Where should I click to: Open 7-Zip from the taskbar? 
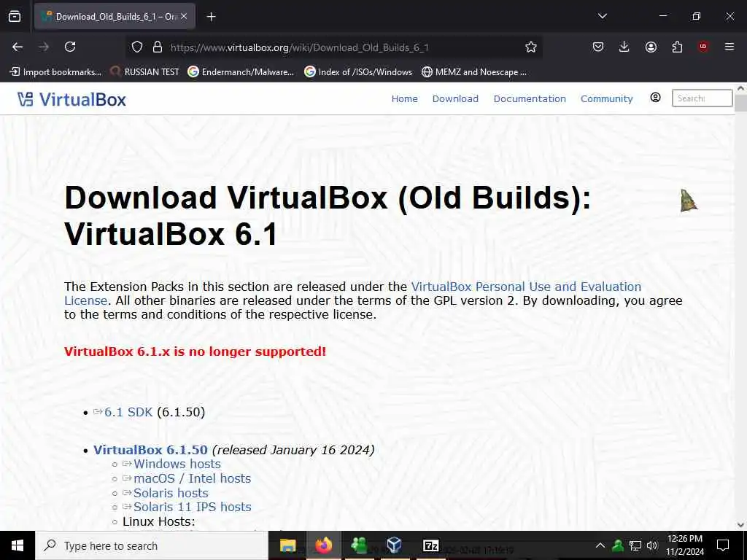point(430,545)
